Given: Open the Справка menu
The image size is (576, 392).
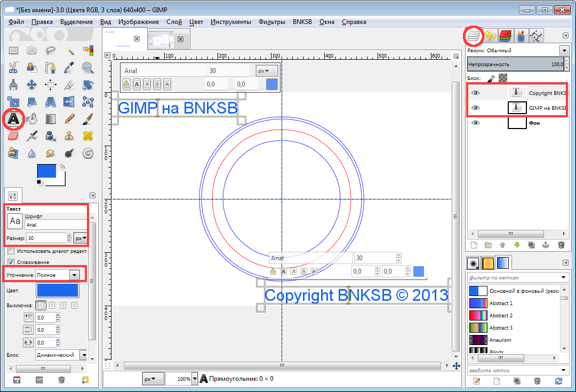Looking at the screenshot, I should point(354,22).
